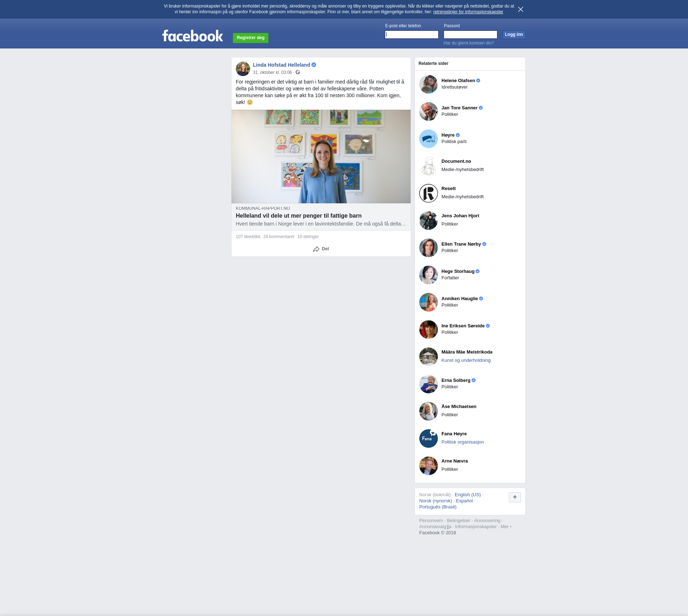
Task: Click Politisk organisasjon category link
Action: [463, 442]
